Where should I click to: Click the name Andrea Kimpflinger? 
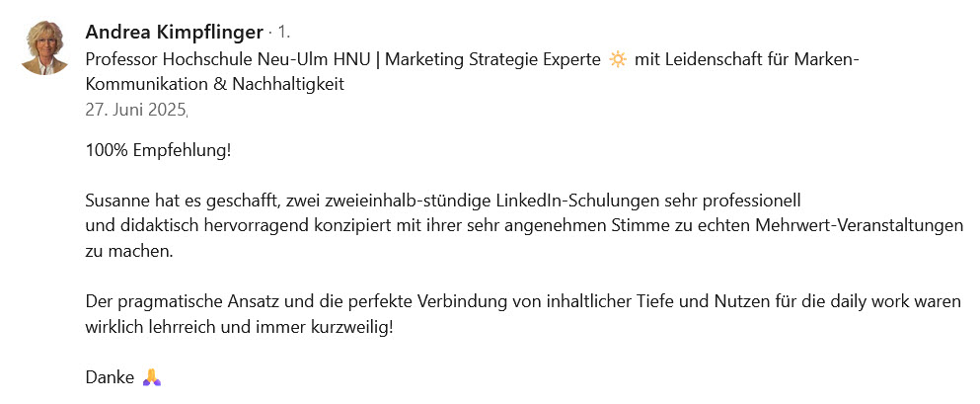pos(174,32)
